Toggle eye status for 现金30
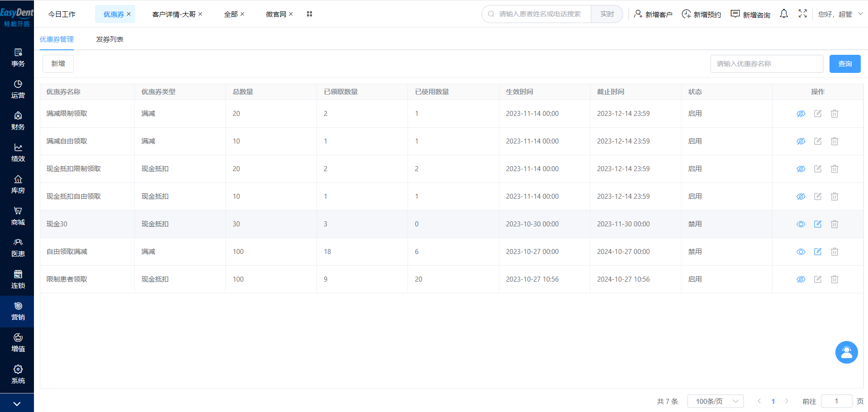The image size is (868, 412). [801, 224]
